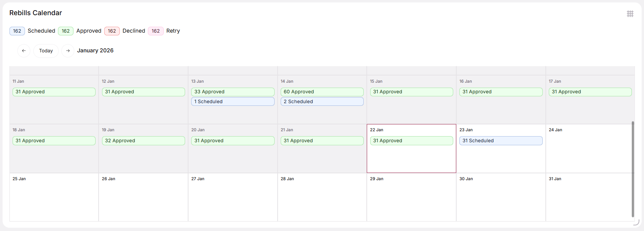The image size is (644, 231).
Task: Click the 162 Retry count badge
Action: coord(156,31)
